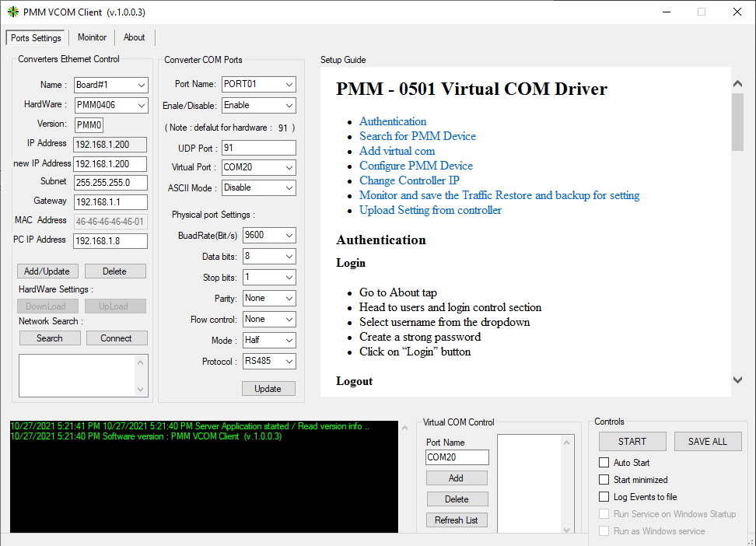Viewport: 756px width, 546px height.
Task: Click scroll down arrow in network search list
Action: pyautogui.click(x=140, y=389)
